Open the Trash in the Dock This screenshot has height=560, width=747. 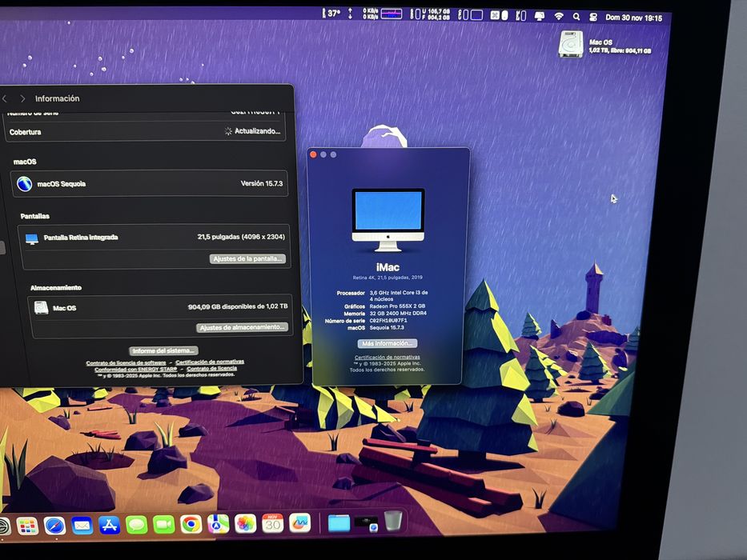[393, 521]
